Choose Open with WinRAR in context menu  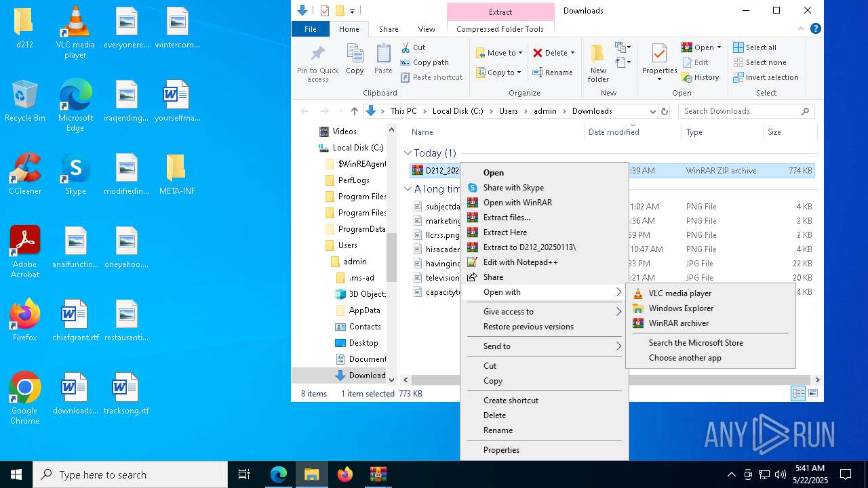544,203
